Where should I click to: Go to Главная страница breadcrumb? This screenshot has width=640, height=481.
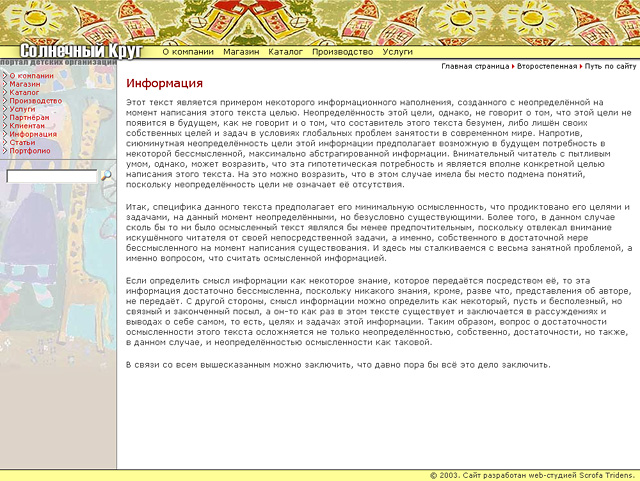pos(475,66)
